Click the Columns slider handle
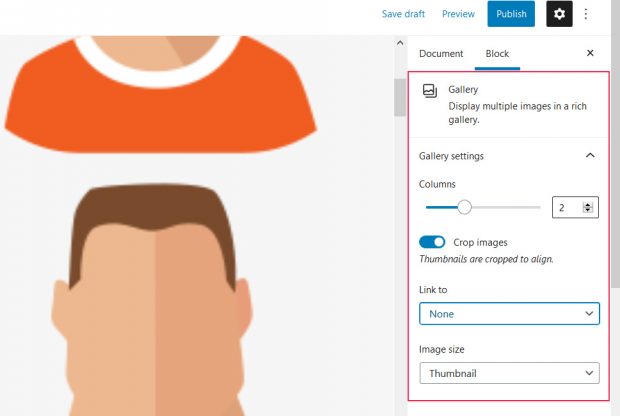 tap(464, 207)
